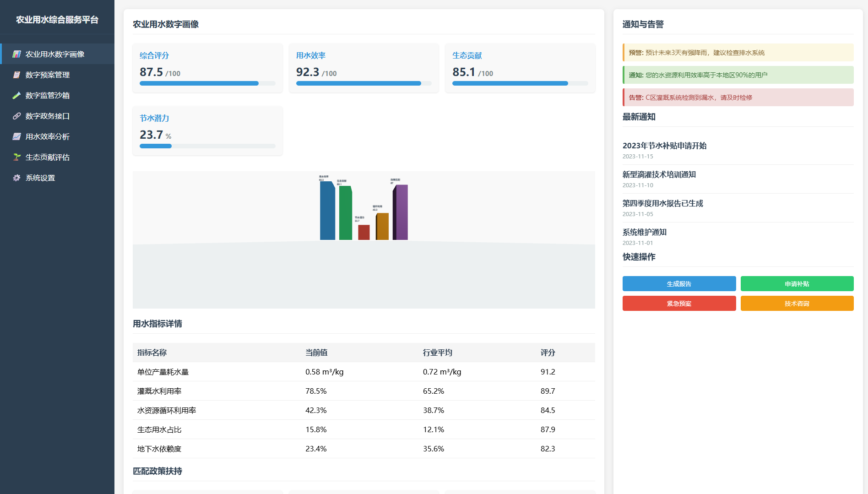Viewport: 868px width, 494px height.
Task: Select the 灌溉水利用率 table row
Action: pos(363,391)
